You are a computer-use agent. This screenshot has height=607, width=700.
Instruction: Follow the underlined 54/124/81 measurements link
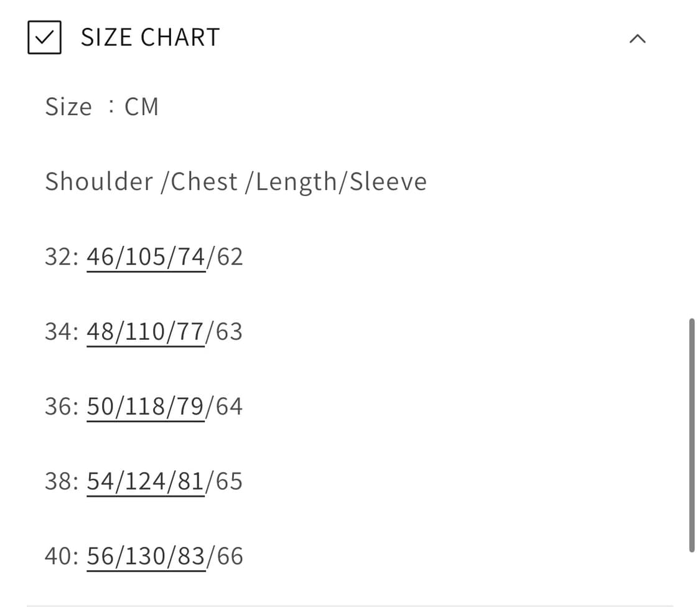pyautogui.click(x=146, y=481)
